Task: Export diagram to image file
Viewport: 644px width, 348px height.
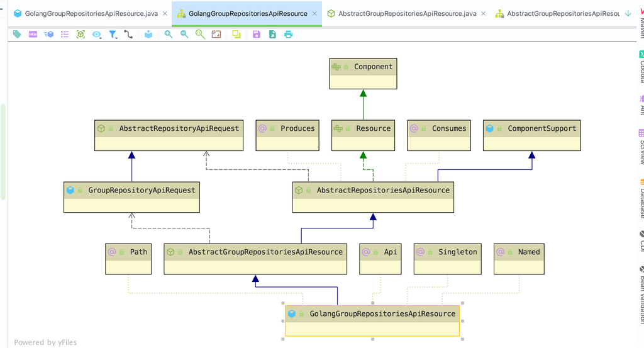Action: [272, 35]
